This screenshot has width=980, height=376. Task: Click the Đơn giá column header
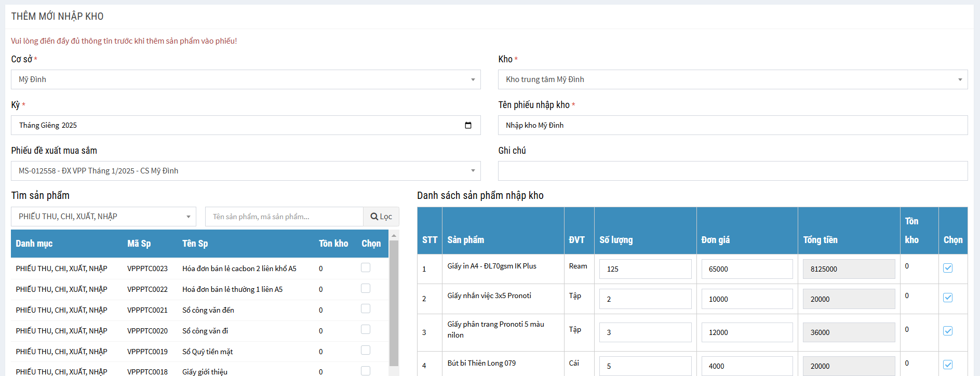point(715,240)
